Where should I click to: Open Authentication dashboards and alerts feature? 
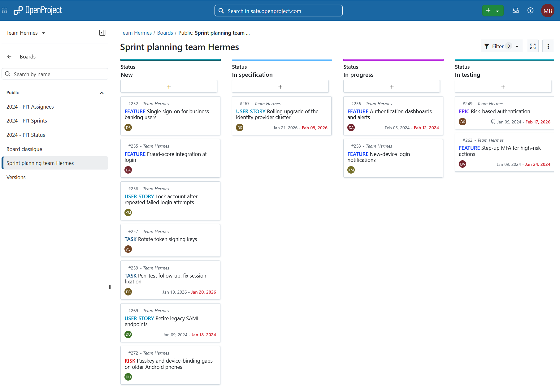[393, 116]
